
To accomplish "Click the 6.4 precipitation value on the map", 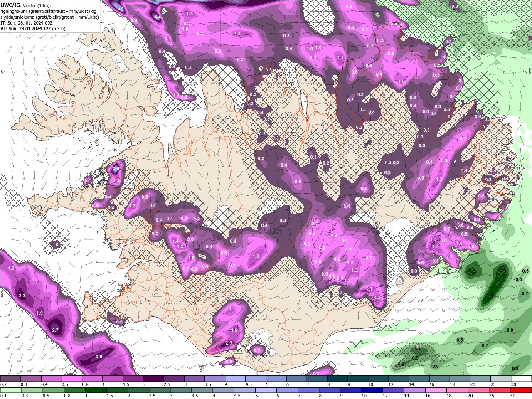I will point(121,8).
